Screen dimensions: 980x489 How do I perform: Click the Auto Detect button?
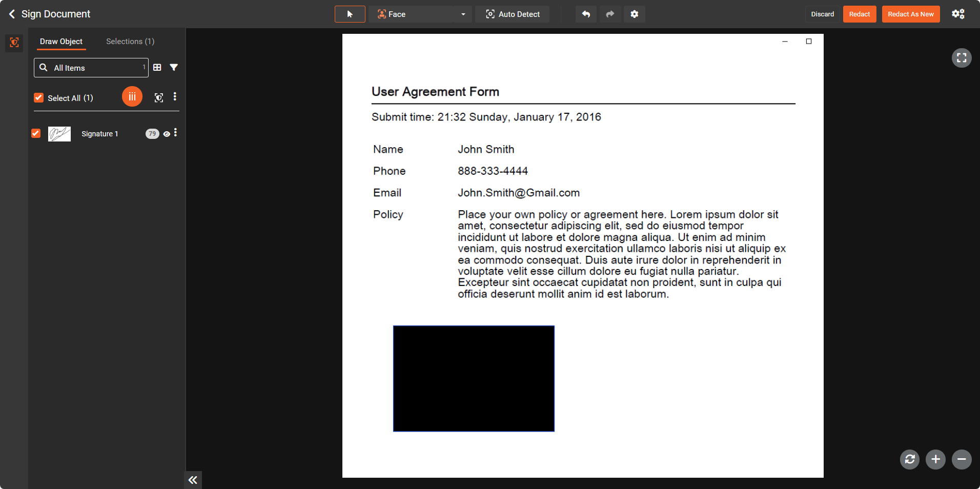[x=512, y=14]
